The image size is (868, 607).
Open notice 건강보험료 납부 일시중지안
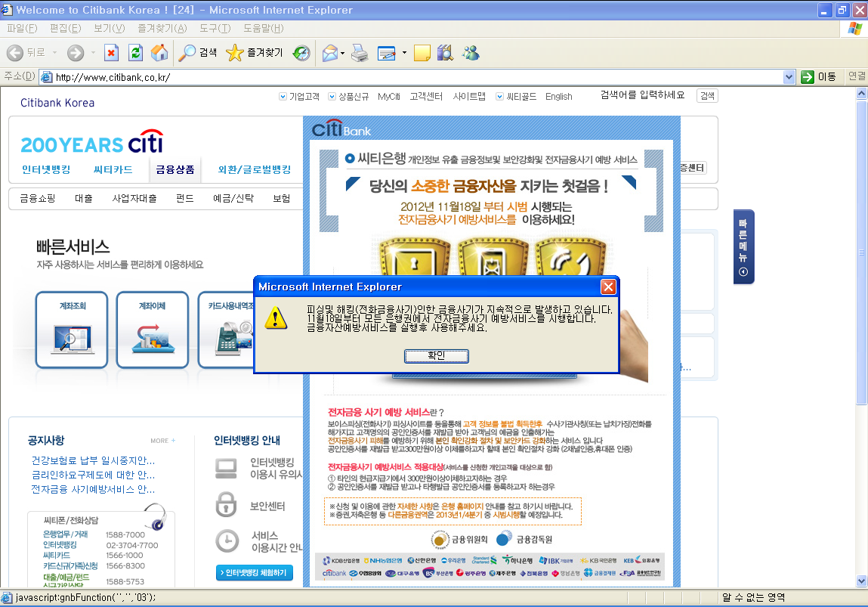(x=93, y=461)
